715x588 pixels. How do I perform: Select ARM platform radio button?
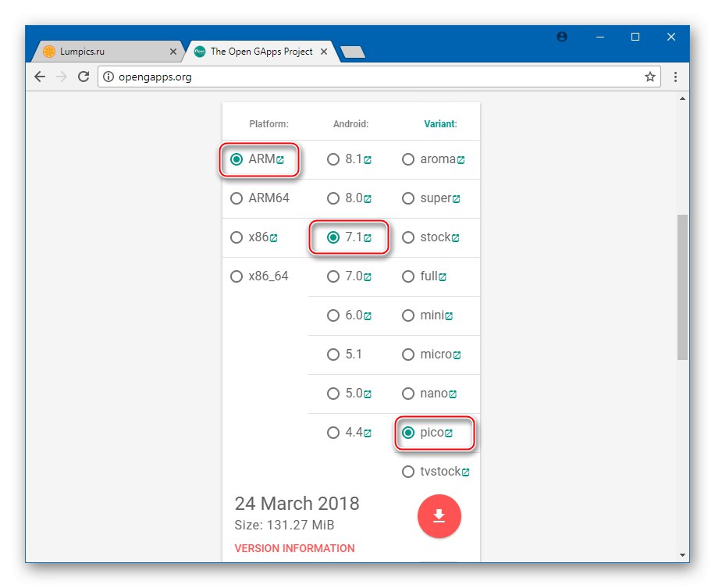pyautogui.click(x=237, y=159)
